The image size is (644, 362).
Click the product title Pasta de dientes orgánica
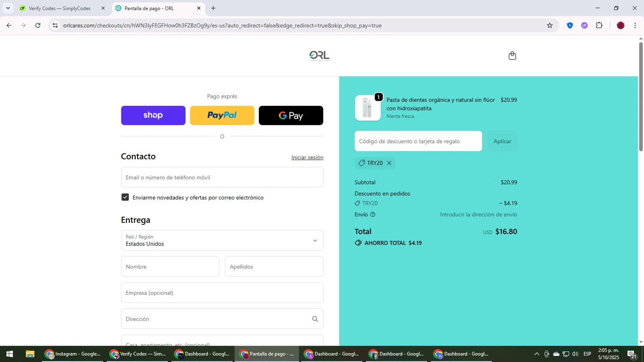tap(440, 104)
